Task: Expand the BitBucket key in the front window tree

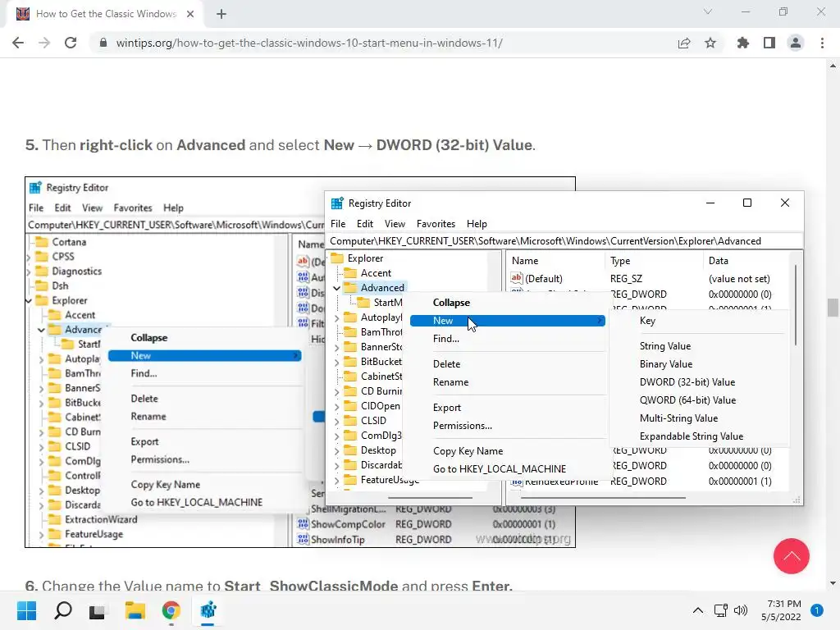Action: click(336, 362)
